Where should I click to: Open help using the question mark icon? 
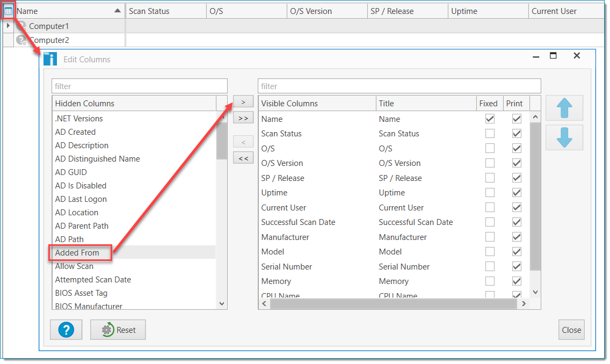[x=66, y=330]
